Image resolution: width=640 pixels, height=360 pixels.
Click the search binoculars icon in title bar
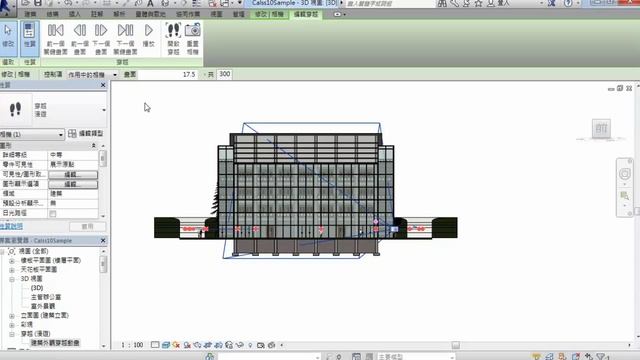(x=442, y=3)
